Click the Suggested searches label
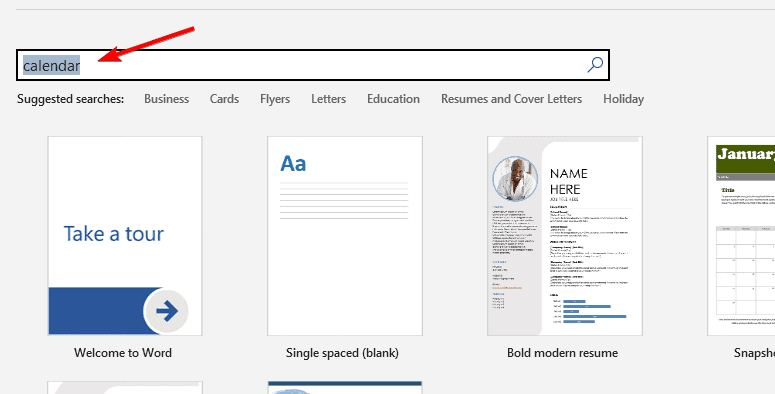The width and height of the screenshot is (775, 394). [71, 99]
